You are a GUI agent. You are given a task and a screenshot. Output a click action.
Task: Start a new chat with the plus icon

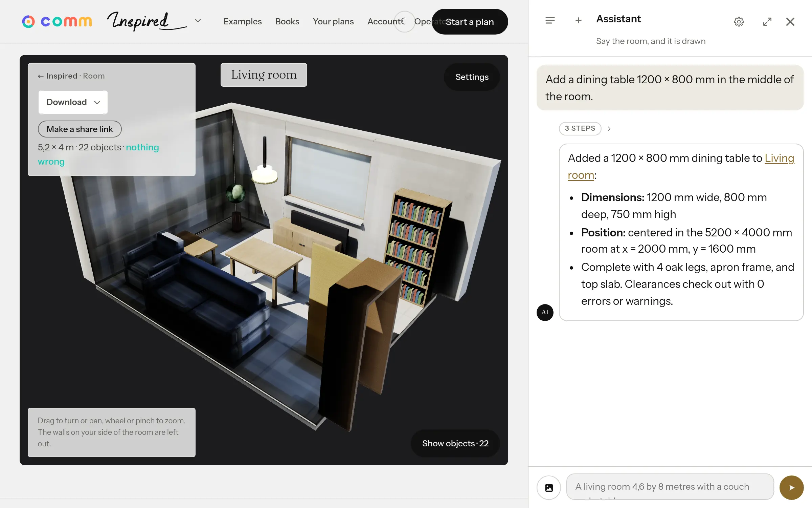[579, 21]
